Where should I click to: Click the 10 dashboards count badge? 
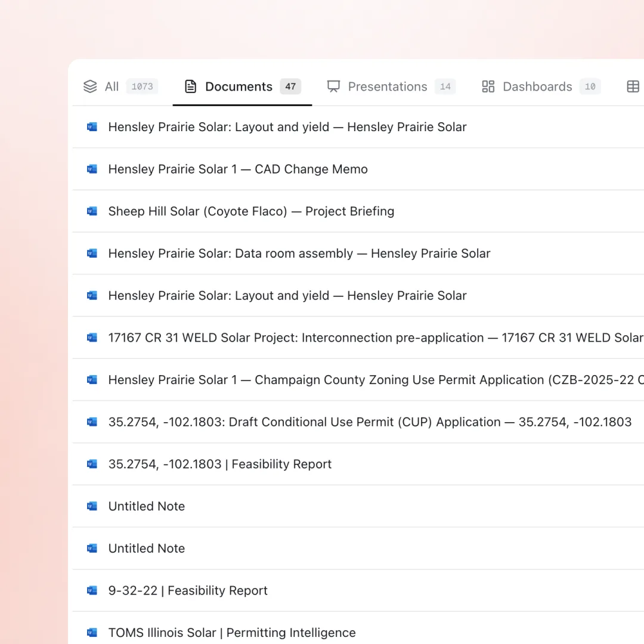590,86
